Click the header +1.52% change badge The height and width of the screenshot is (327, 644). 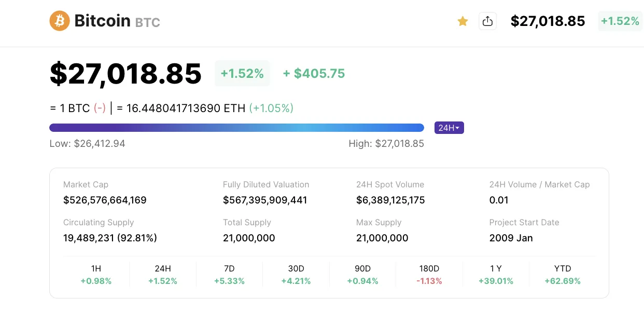(x=620, y=21)
